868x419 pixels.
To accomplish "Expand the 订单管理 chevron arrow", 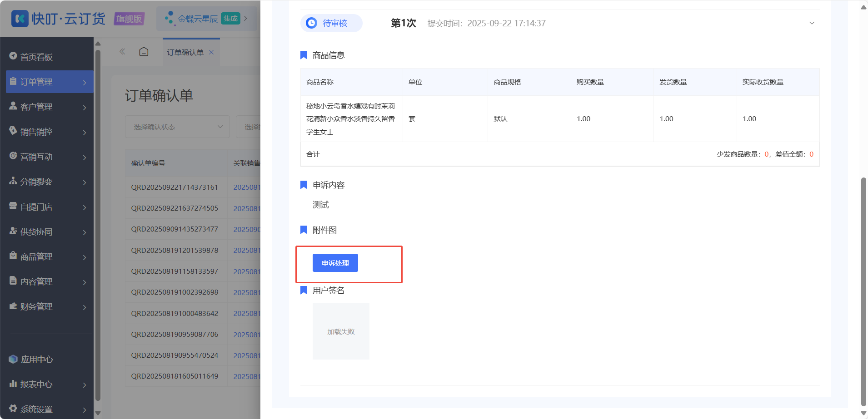I will [85, 82].
